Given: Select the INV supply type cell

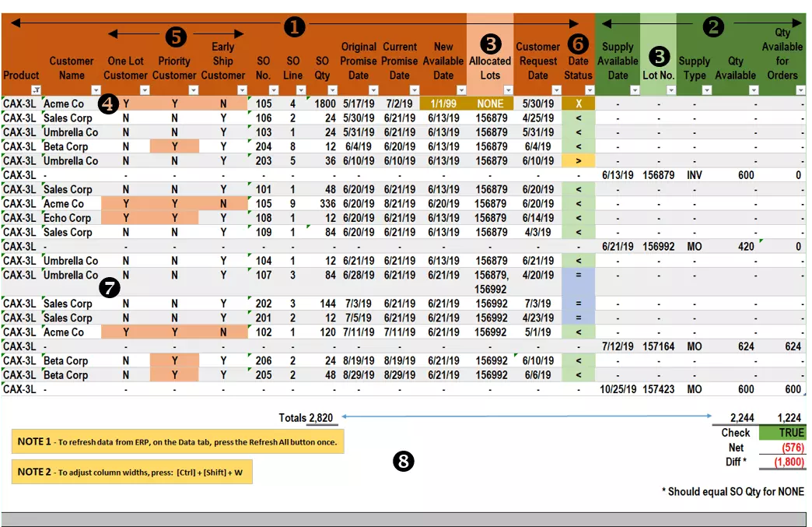Looking at the screenshot, I should coord(695,175).
